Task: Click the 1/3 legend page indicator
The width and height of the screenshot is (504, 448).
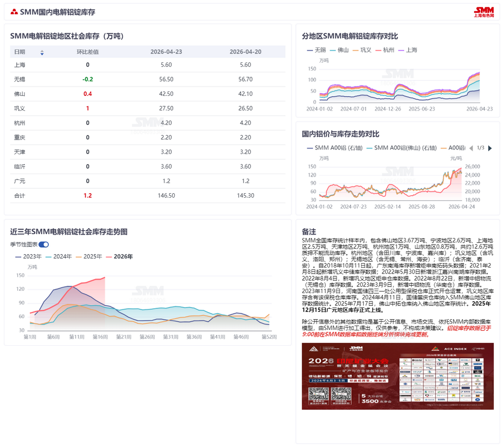Action: 480,148
